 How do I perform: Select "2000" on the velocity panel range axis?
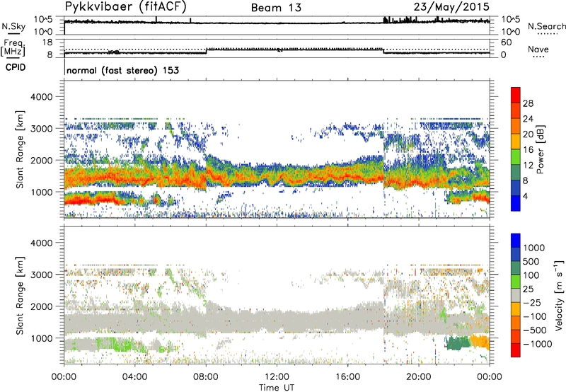[41, 306]
